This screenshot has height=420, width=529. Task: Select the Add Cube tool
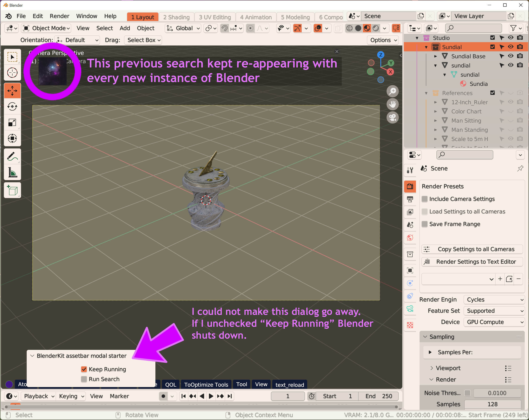[x=12, y=190]
